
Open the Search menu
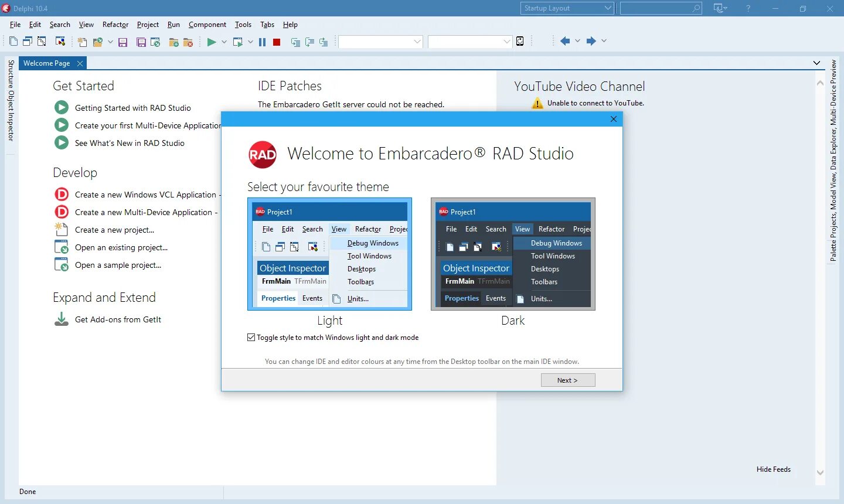60,25
